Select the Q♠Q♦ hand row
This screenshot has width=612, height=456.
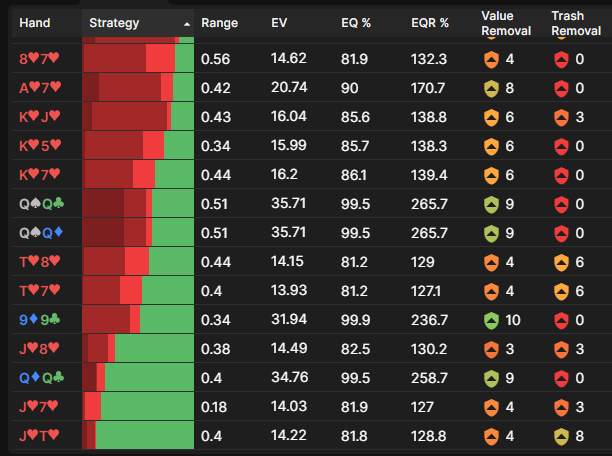click(41, 233)
